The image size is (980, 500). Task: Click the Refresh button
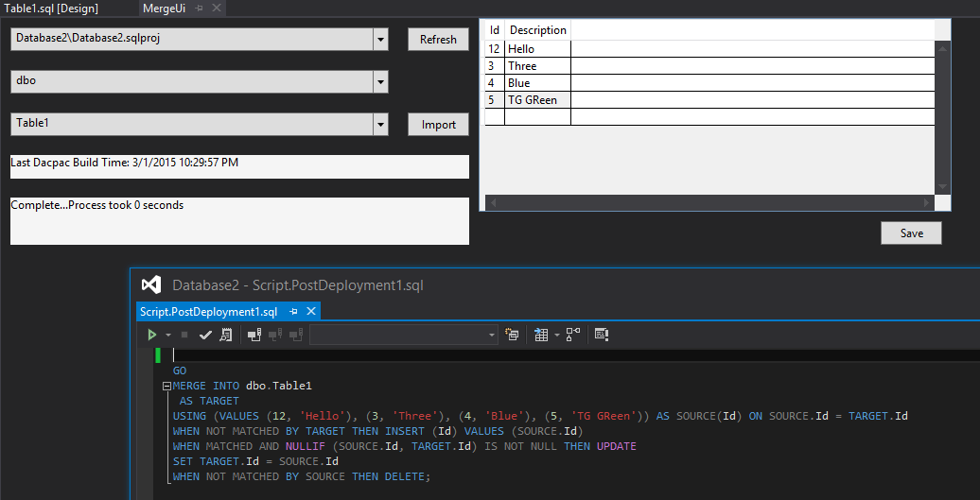coord(438,40)
